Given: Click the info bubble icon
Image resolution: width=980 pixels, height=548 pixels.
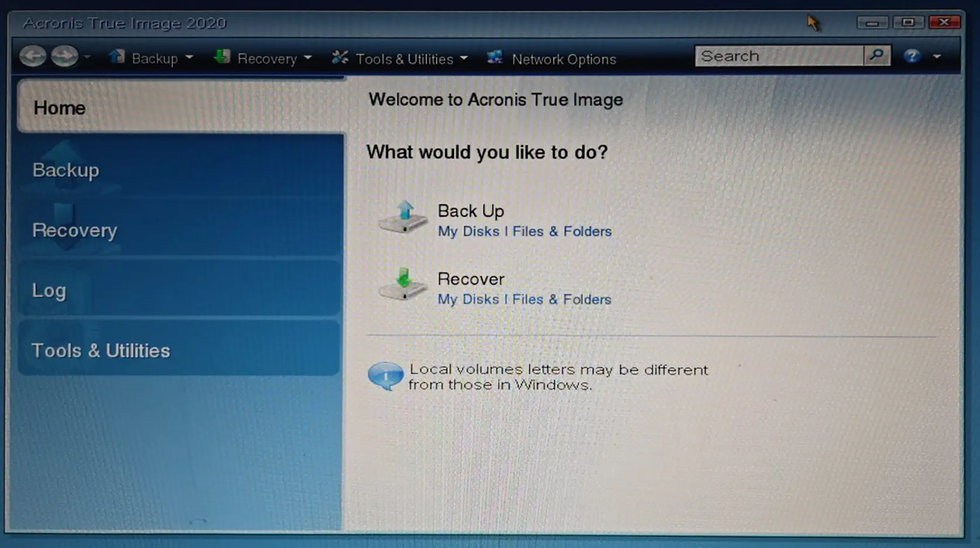Looking at the screenshot, I should pos(386,375).
